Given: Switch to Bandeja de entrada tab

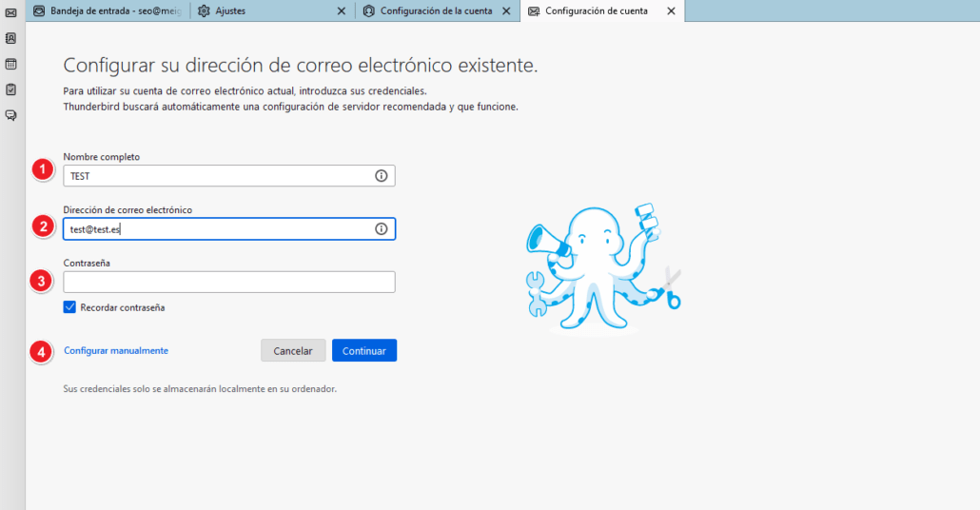Looking at the screenshot, I should tap(107, 11).
